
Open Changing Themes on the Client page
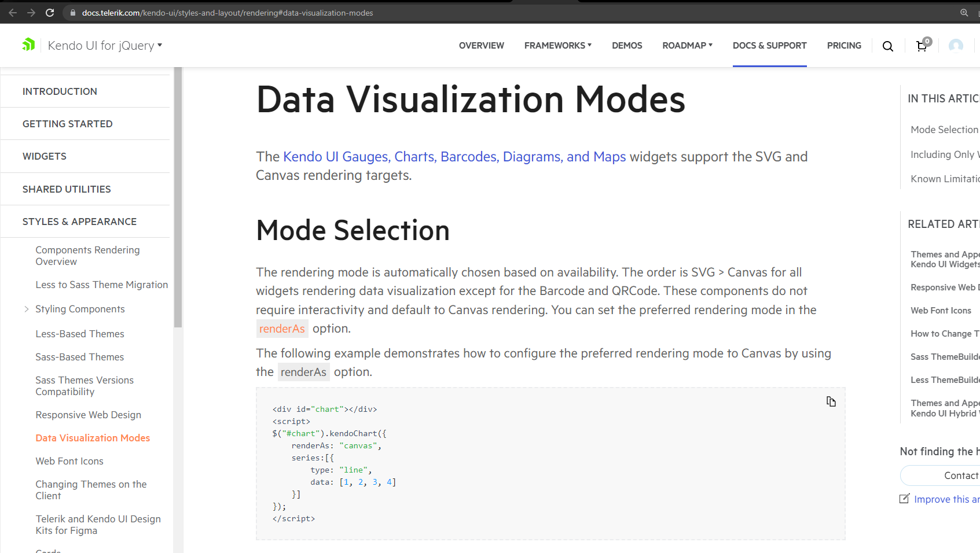tap(91, 490)
